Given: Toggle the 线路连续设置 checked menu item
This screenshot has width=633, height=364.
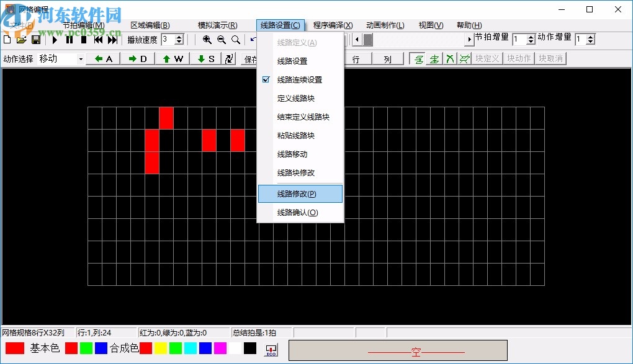Looking at the screenshot, I should [x=300, y=80].
